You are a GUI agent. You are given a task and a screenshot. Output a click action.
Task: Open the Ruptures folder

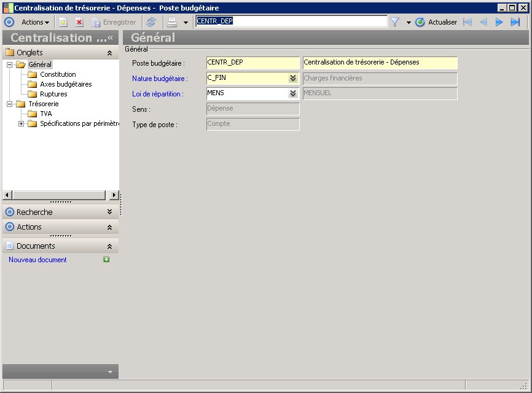[53, 94]
